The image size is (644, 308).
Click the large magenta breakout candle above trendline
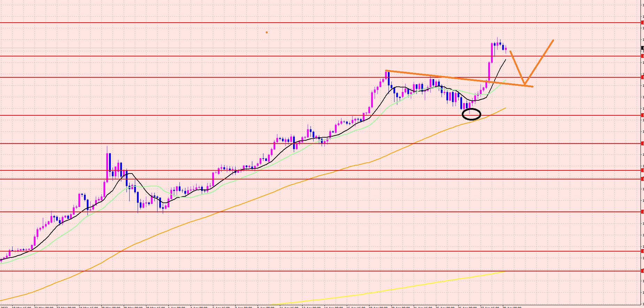[x=492, y=52]
